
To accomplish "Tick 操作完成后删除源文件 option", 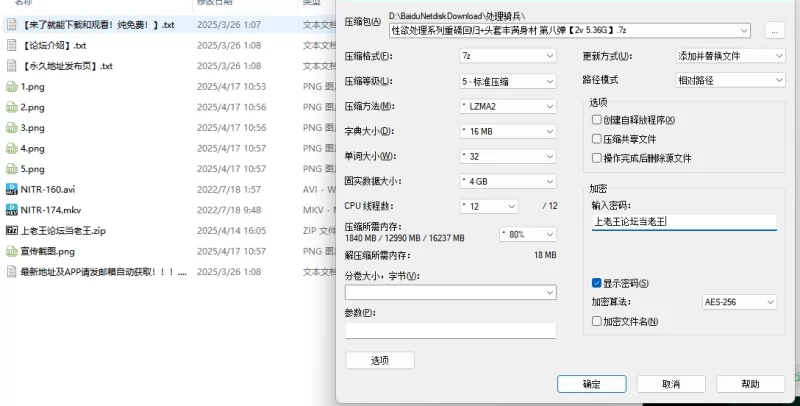I will (597, 158).
